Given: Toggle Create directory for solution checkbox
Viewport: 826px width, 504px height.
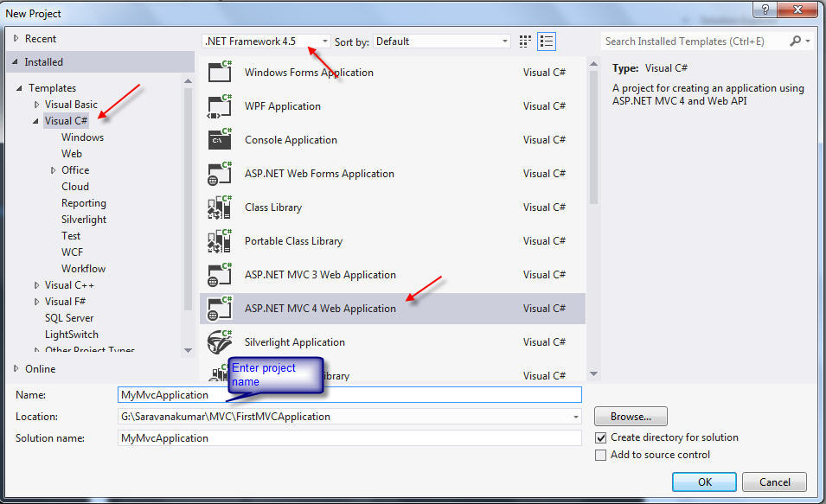Looking at the screenshot, I should (x=600, y=437).
